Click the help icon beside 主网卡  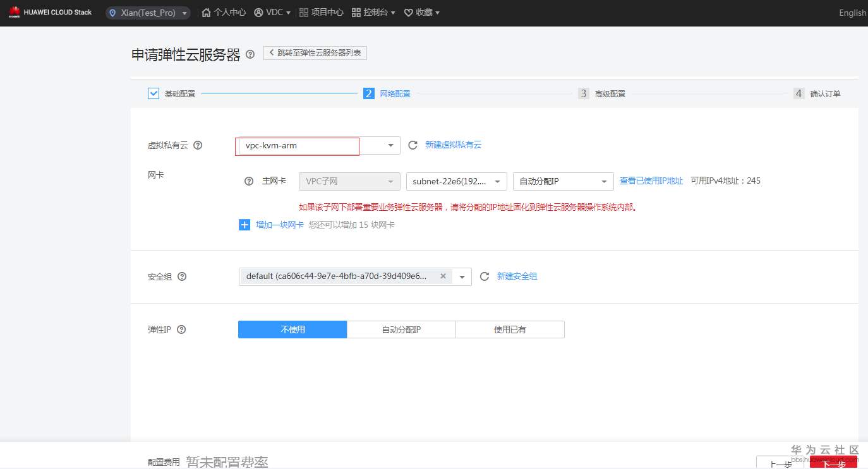249,181
